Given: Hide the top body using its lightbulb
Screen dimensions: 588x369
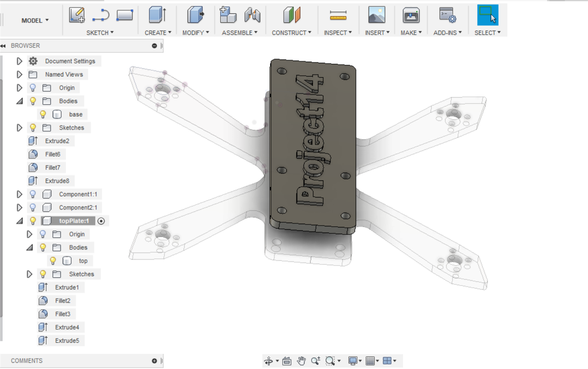Looking at the screenshot, I should 53,261.
